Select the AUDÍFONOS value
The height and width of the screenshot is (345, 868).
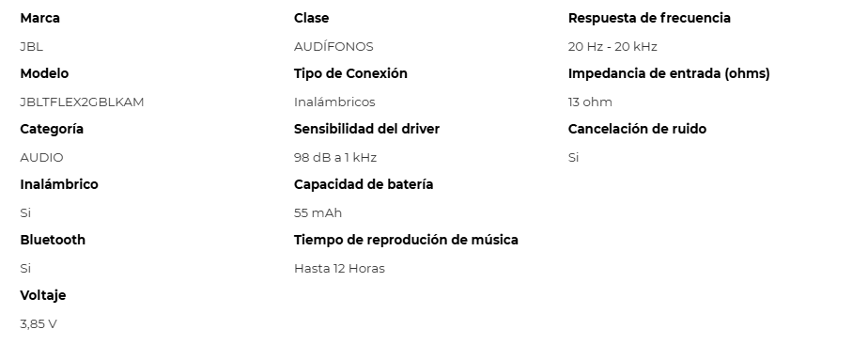pyautogui.click(x=333, y=46)
